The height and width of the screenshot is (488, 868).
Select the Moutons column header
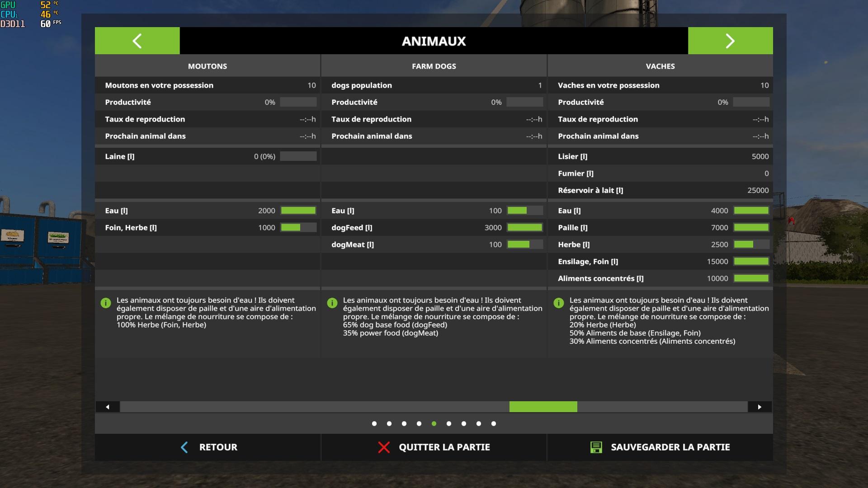click(208, 66)
